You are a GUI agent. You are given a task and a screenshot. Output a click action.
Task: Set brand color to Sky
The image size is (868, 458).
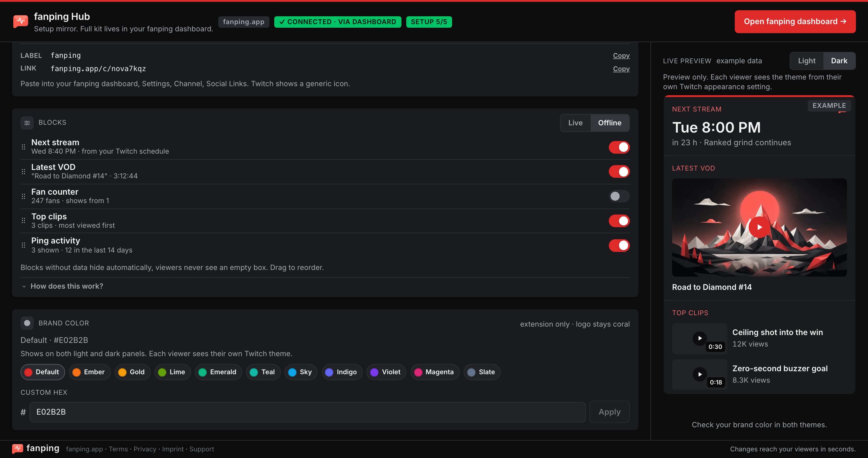coord(301,372)
